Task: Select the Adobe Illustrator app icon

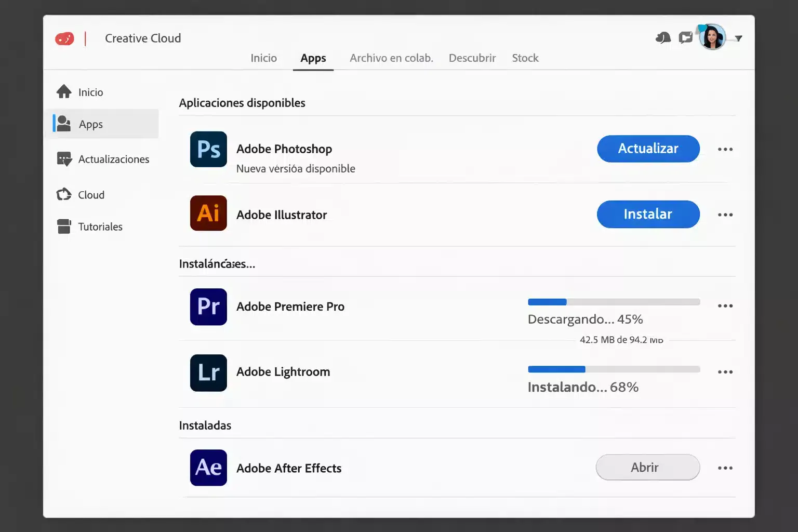Action: click(x=208, y=213)
